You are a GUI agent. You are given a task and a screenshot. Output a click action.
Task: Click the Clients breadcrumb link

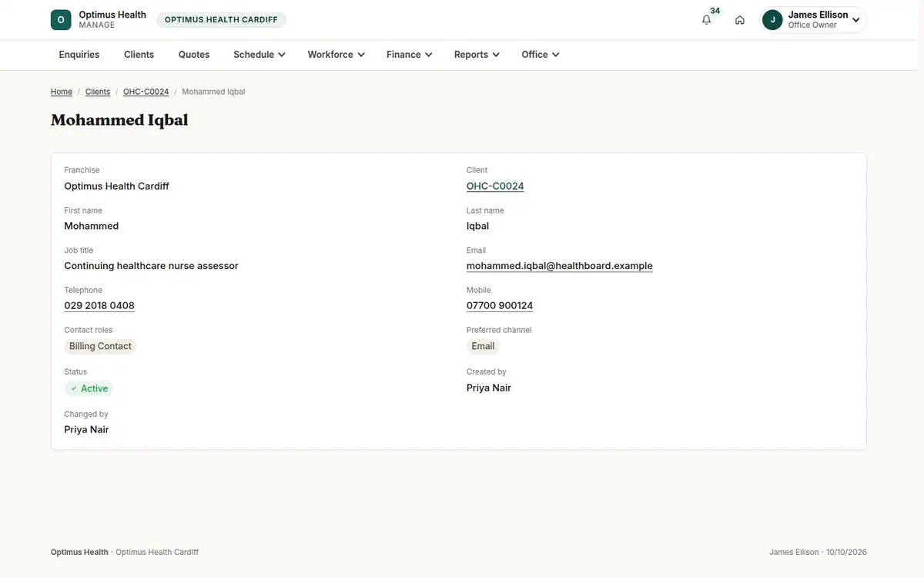pos(98,92)
